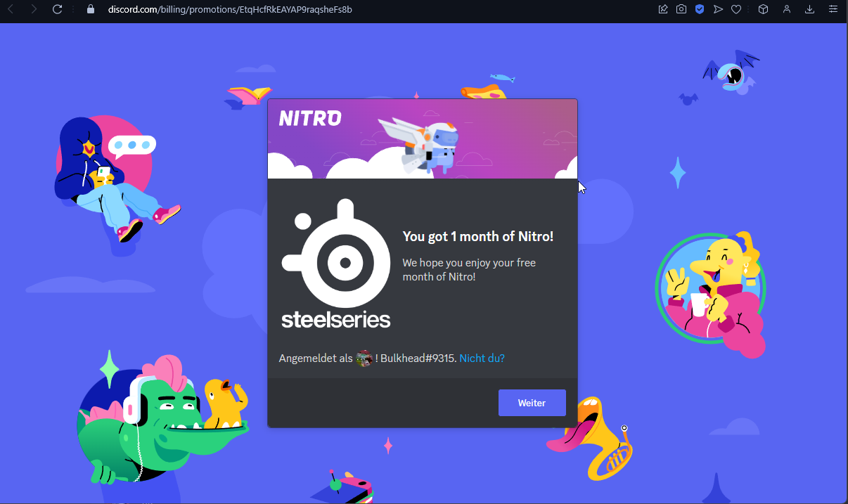Click the "Nicht du?" link
Screen dimensions: 848x504
482,358
